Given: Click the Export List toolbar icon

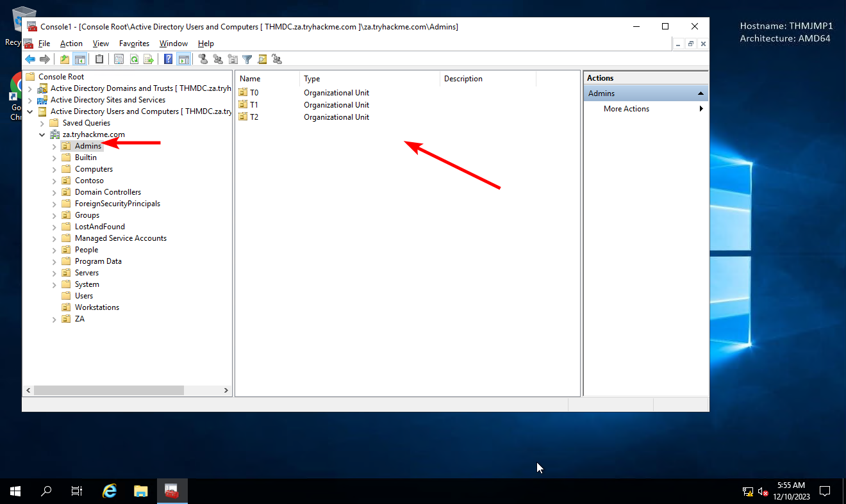Looking at the screenshot, I should click(148, 59).
